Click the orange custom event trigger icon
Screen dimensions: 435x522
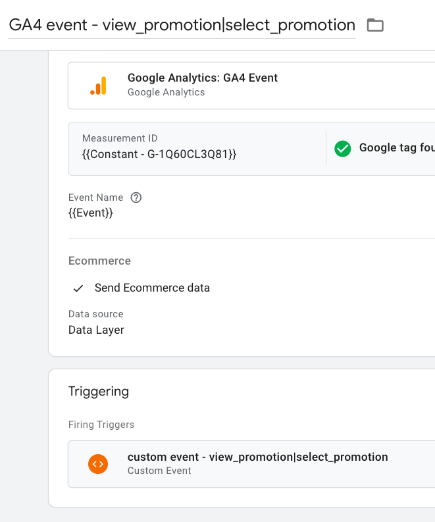[x=98, y=464]
